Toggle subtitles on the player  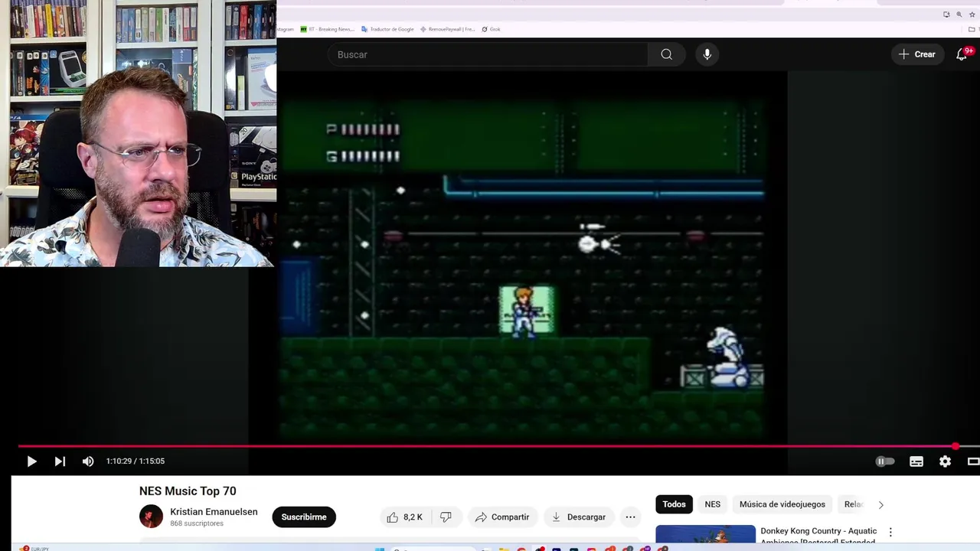916,461
